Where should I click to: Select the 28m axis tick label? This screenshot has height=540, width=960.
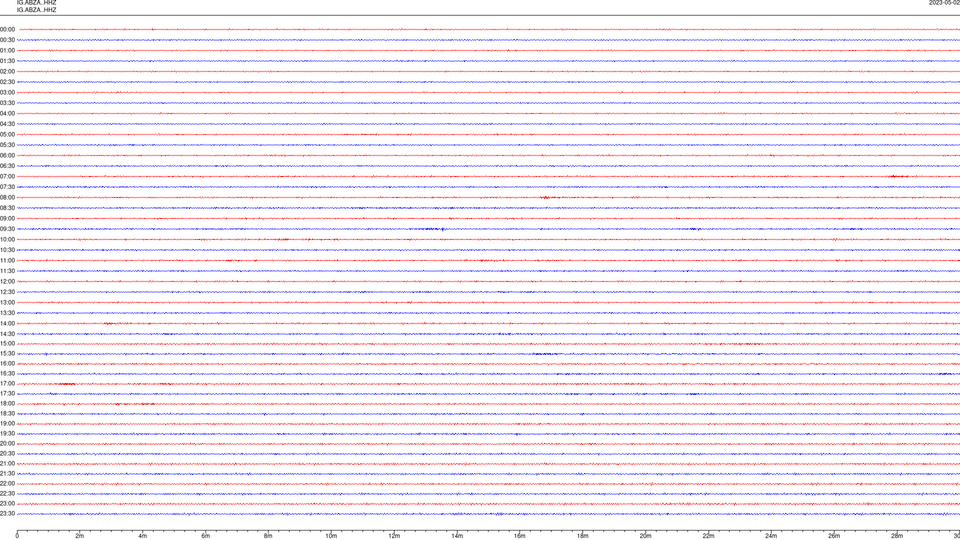[897, 536]
